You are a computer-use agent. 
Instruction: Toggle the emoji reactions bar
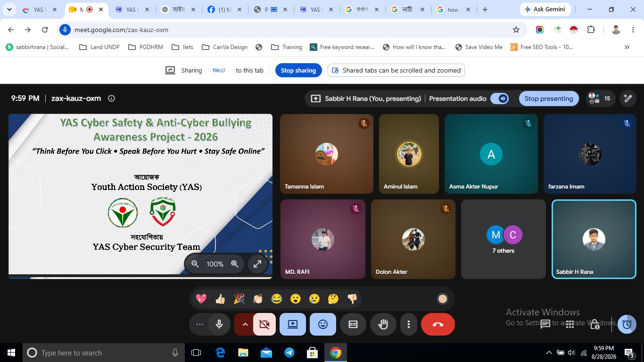coord(323,324)
